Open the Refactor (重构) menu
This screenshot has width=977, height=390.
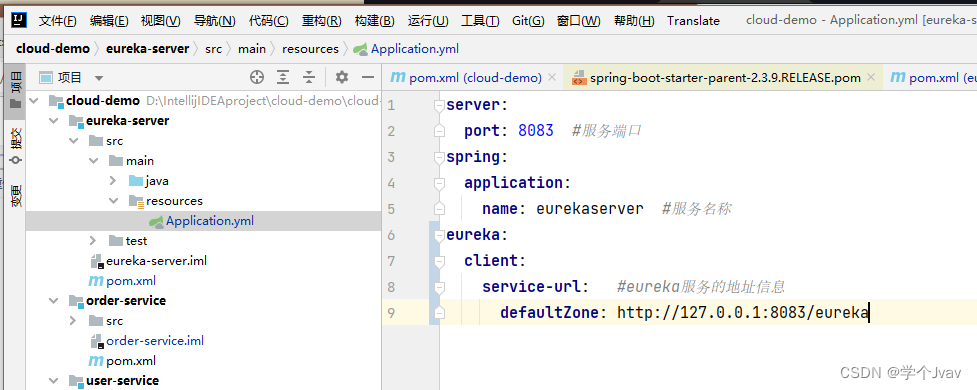322,21
